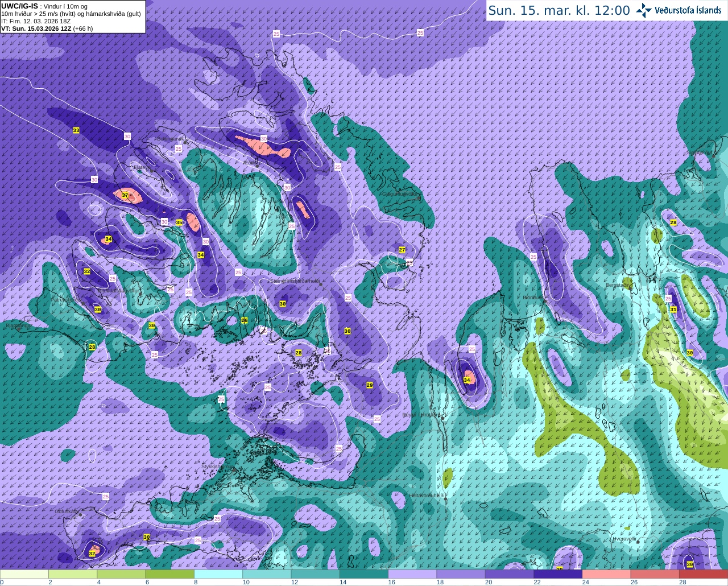The image size is (728, 586).
Task: Click the Reykir í Hrútafirði station label
Action: 422,415
